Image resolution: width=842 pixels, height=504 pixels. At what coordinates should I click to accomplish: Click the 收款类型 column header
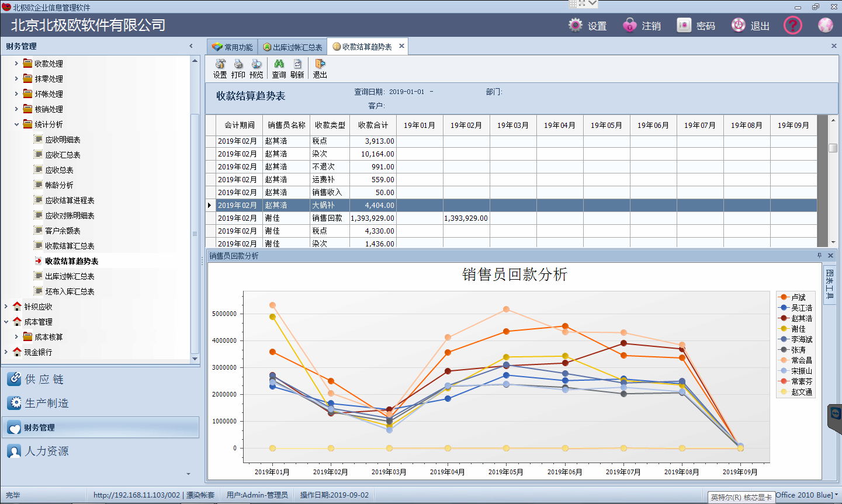(x=330, y=125)
